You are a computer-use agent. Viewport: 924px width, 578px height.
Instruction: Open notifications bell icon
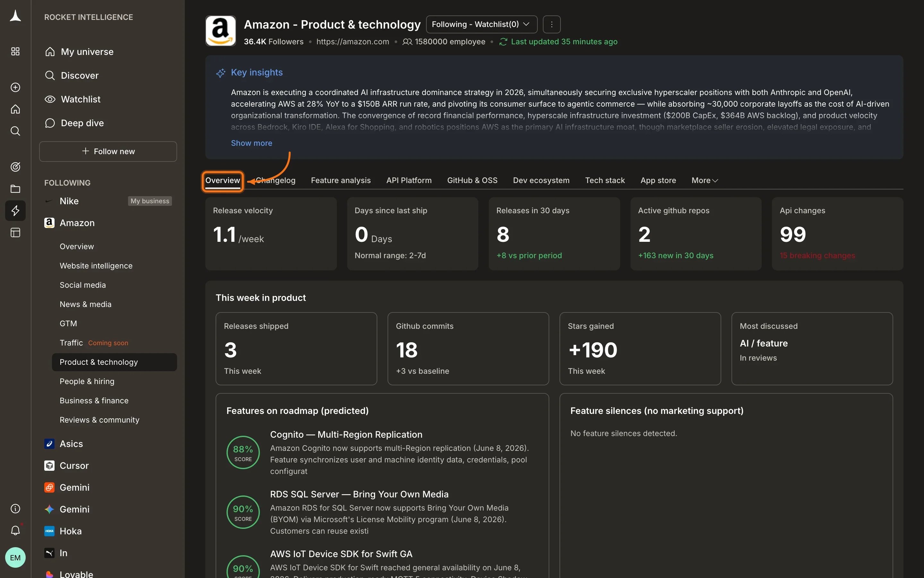click(x=15, y=530)
